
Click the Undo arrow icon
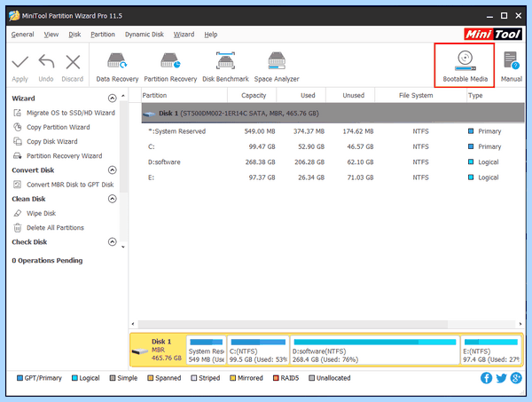[x=46, y=62]
